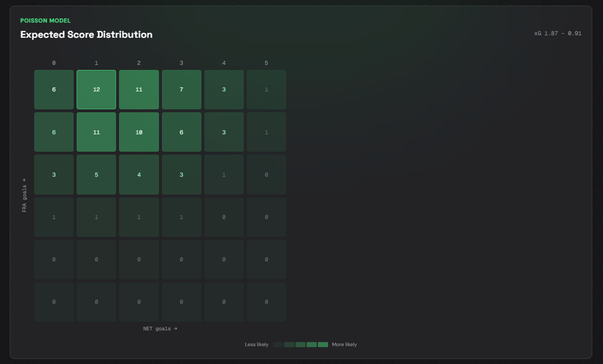Click bottom-row 0 cell in column 0
This screenshot has width=603, height=364.
pos(54,302)
